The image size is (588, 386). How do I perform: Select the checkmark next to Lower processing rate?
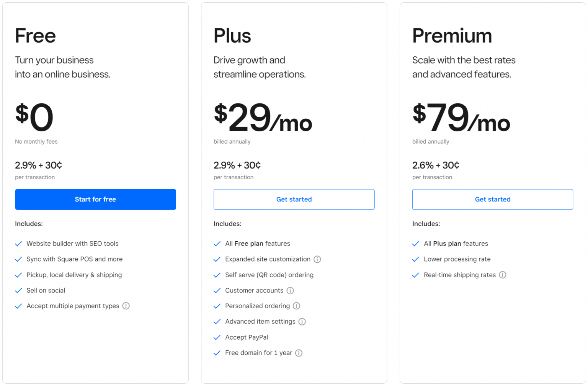pyautogui.click(x=416, y=259)
